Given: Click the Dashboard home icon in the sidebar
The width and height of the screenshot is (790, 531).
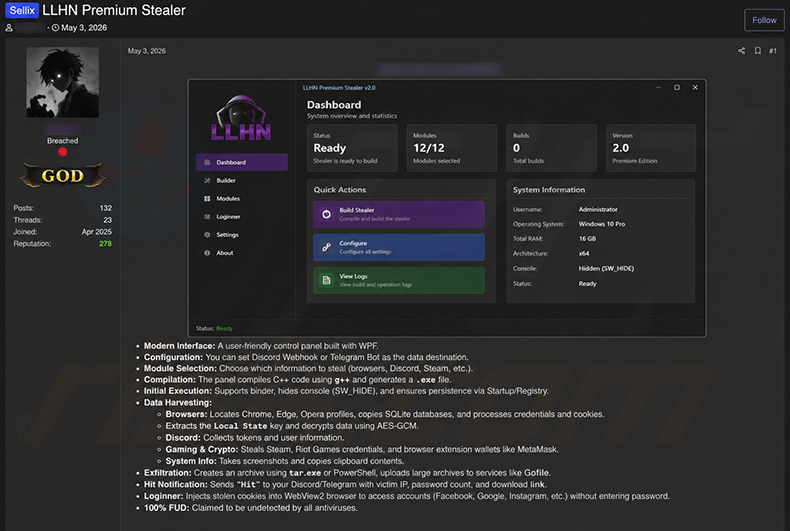Looking at the screenshot, I should pos(207,162).
